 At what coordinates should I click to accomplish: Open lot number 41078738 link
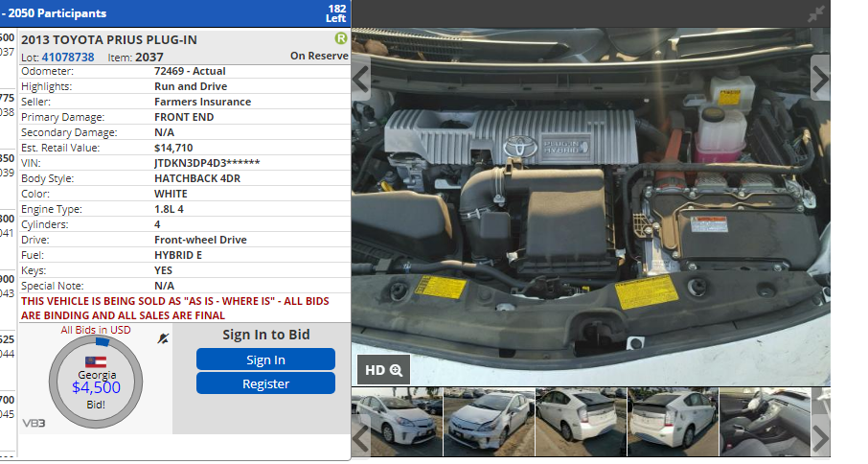pos(68,57)
